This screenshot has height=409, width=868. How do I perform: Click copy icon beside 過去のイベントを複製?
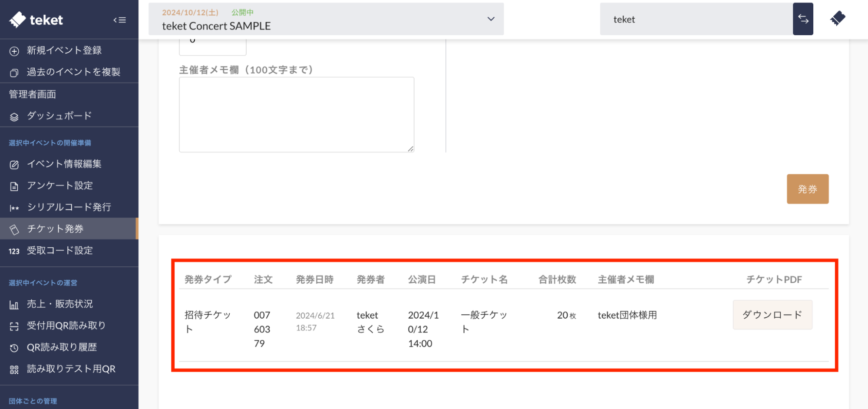(14, 73)
